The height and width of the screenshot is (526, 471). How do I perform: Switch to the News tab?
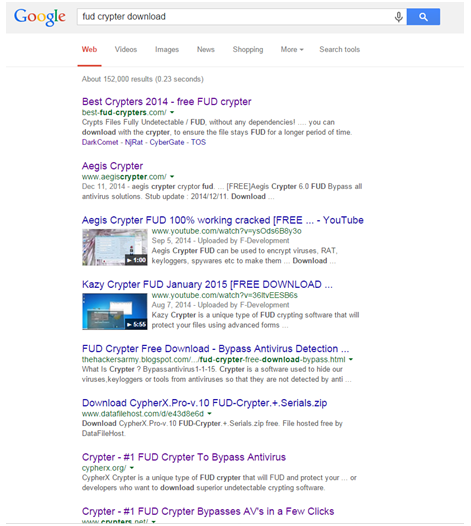[206, 50]
